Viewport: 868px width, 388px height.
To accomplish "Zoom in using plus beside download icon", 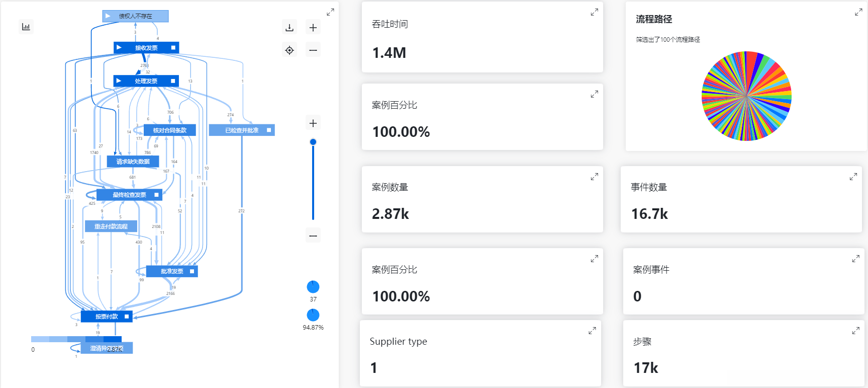I will click(x=313, y=27).
